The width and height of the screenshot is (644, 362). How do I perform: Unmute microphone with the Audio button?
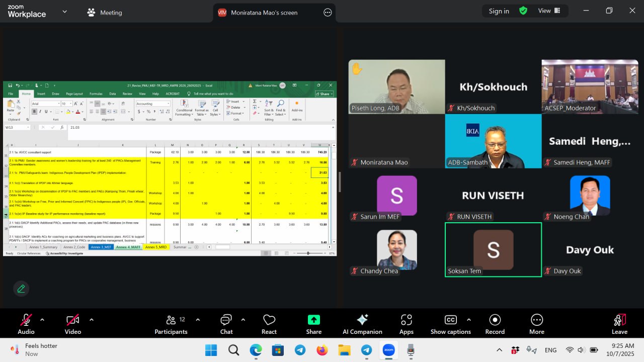point(26,324)
